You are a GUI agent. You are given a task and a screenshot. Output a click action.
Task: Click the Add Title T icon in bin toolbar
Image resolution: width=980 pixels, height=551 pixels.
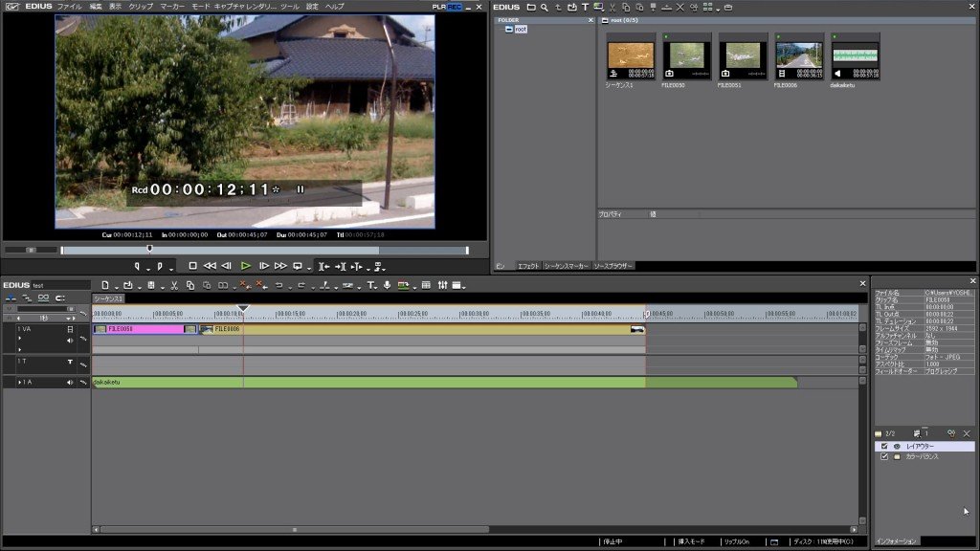(x=585, y=8)
